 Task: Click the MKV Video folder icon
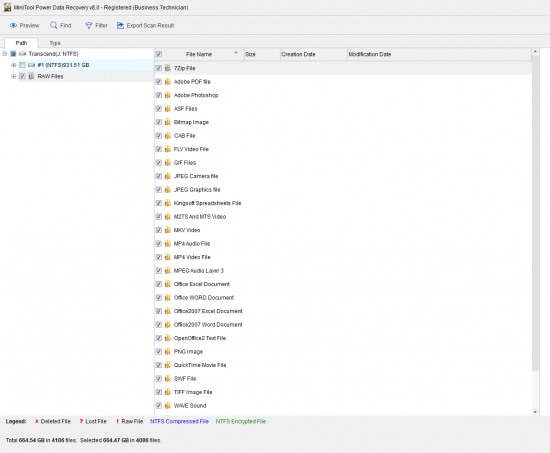click(168, 230)
